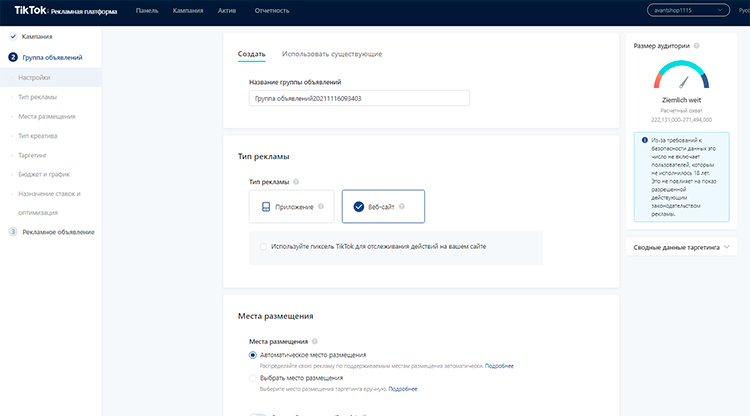
Task: Open the Отчетность menu
Action: click(271, 11)
